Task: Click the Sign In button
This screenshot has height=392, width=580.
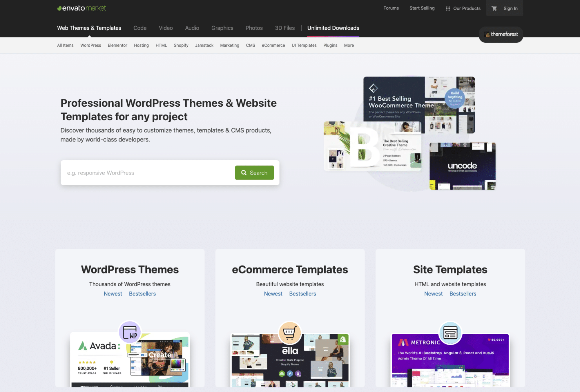Action: pos(510,8)
